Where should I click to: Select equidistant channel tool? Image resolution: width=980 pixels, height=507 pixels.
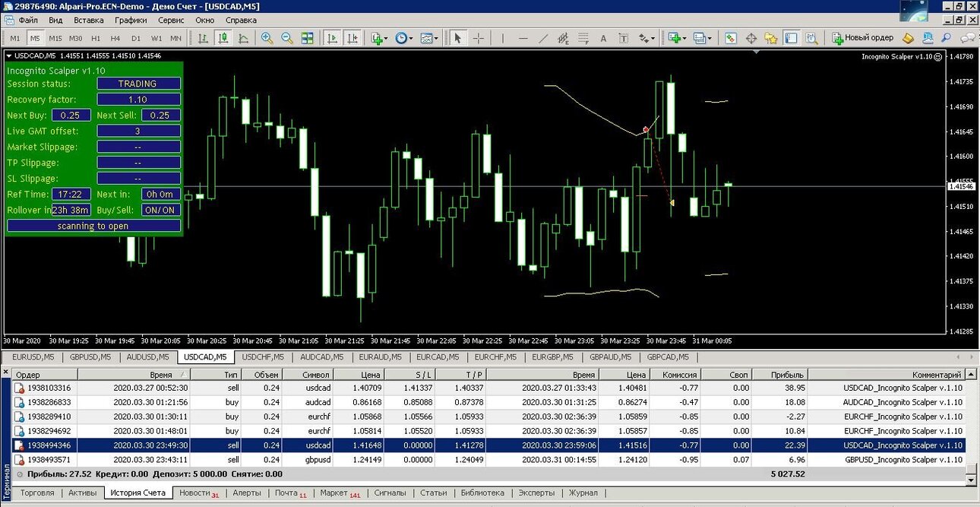click(x=563, y=38)
